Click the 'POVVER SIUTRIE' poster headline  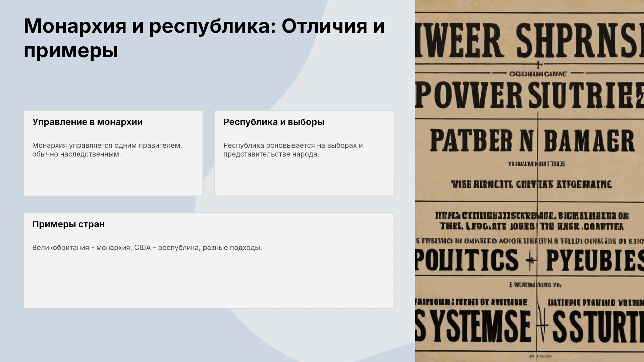click(x=530, y=95)
